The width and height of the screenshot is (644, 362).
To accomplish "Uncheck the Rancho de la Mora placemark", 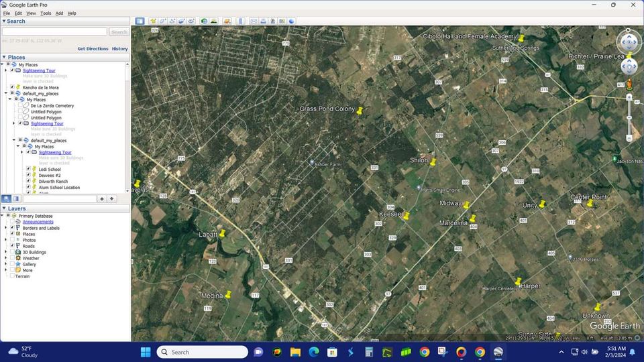I will (12, 87).
